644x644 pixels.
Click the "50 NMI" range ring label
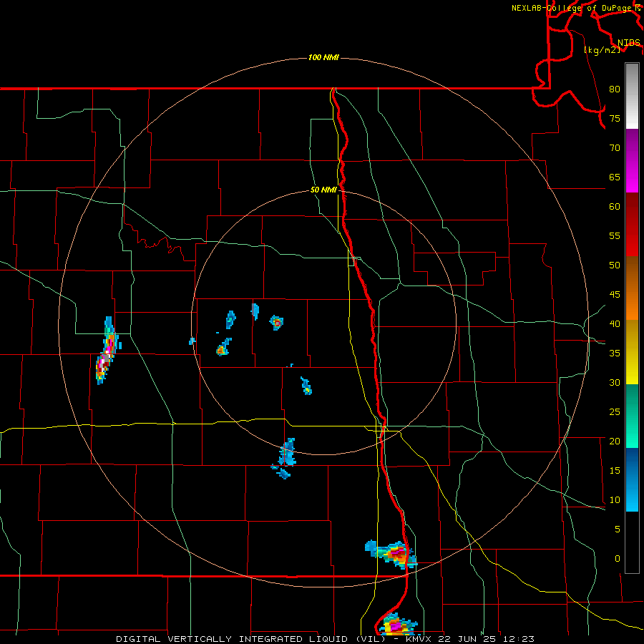pyautogui.click(x=323, y=190)
